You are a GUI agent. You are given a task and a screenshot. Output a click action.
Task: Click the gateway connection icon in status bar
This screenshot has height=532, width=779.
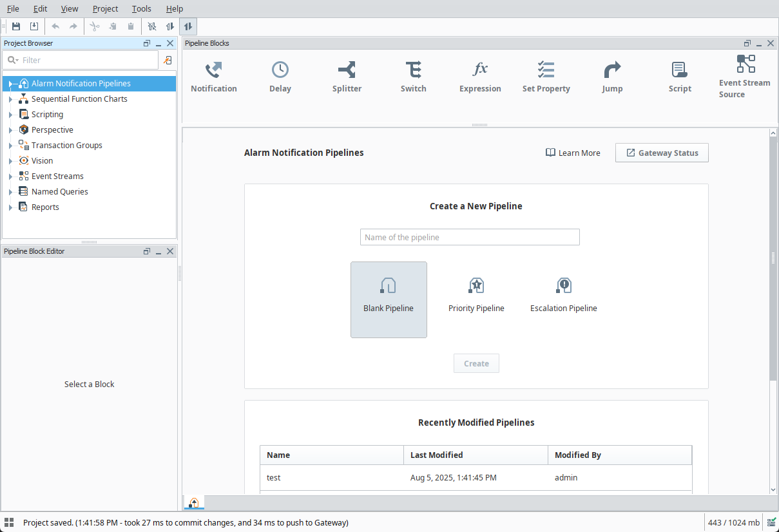pyautogui.click(x=771, y=522)
